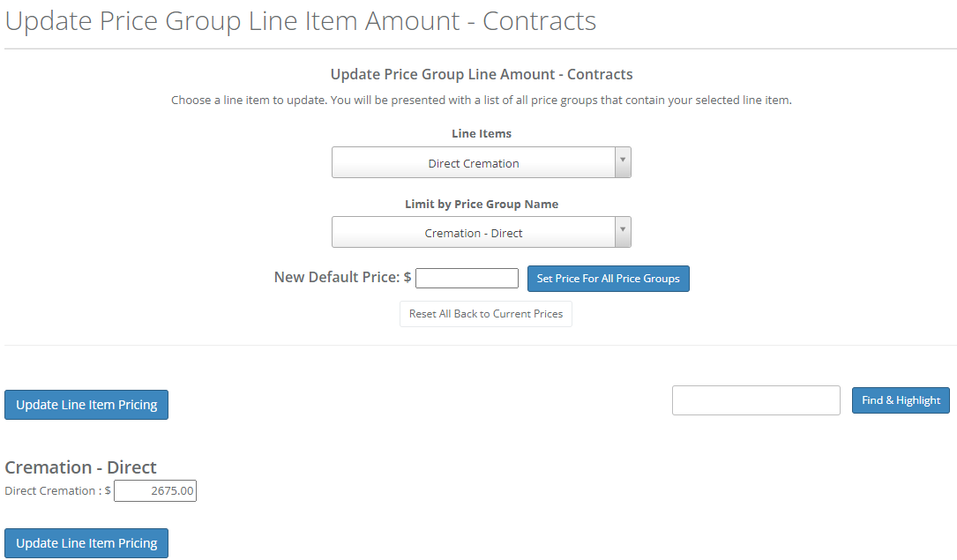Viewport: 957px width, 560px height.
Task: Open the Line Items dropdown arrow
Action: pyautogui.click(x=623, y=162)
